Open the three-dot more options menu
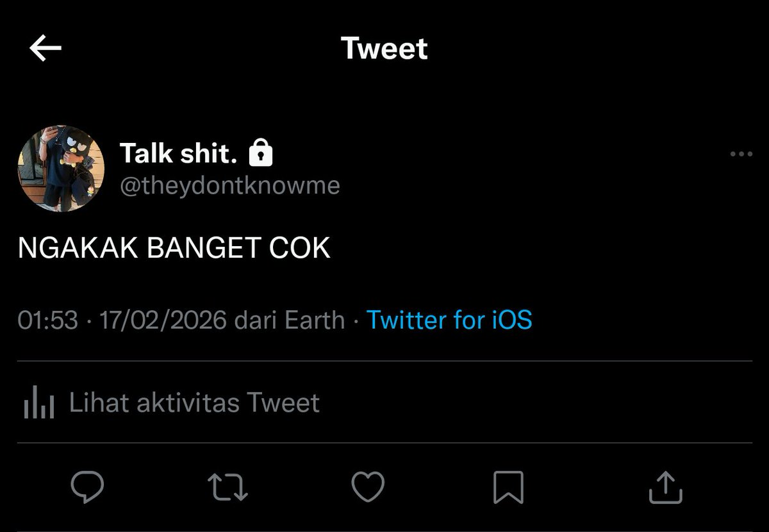Image resolution: width=769 pixels, height=532 pixels. [741, 154]
